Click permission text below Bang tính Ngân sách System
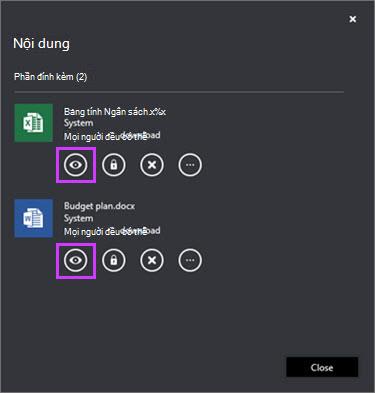 (x=112, y=136)
